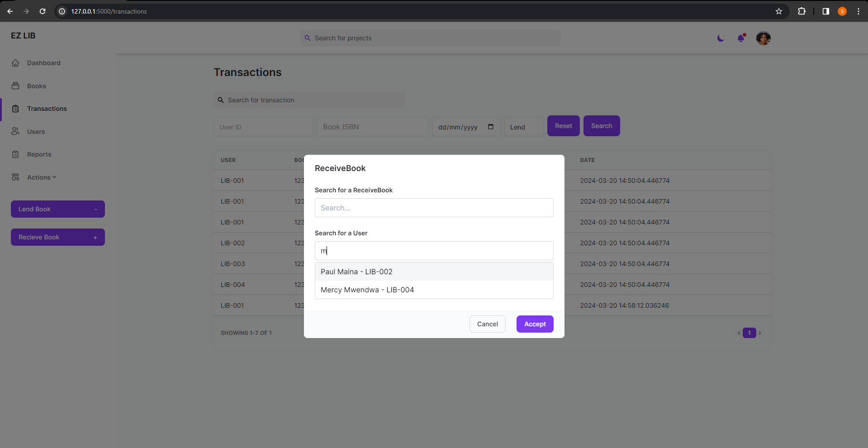Screen dimensions: 868x448
Task: Click the browser back arrow
Action: point(10,11)
